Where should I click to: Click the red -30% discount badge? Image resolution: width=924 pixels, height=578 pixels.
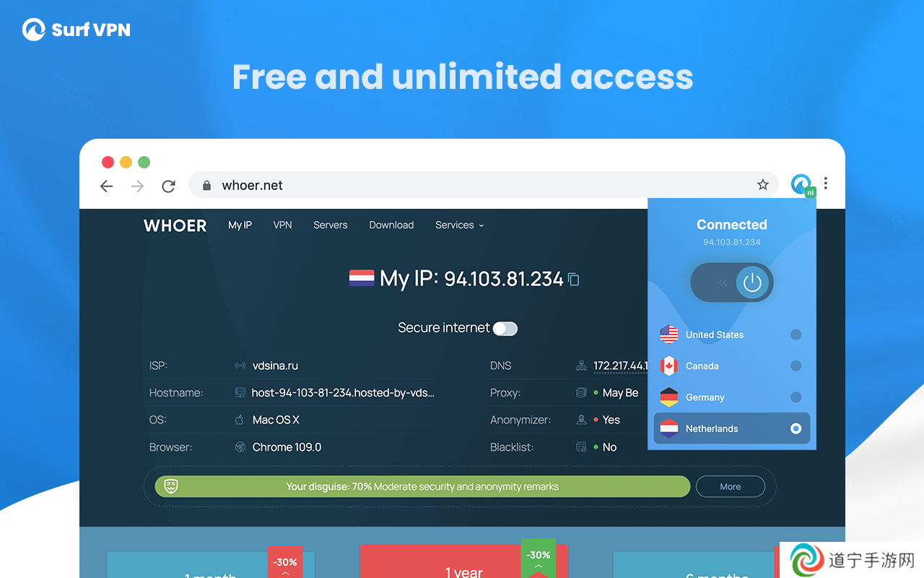coord(285,562)
